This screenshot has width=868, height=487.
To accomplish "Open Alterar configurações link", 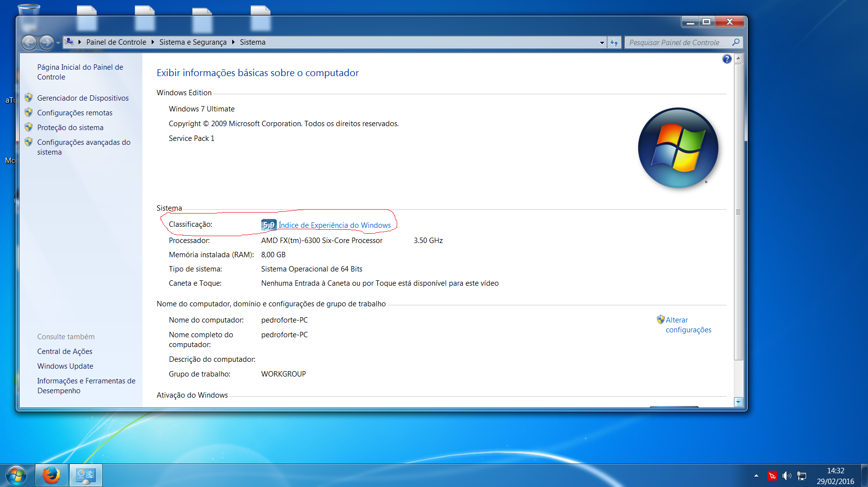I will (x=688, y=325).
